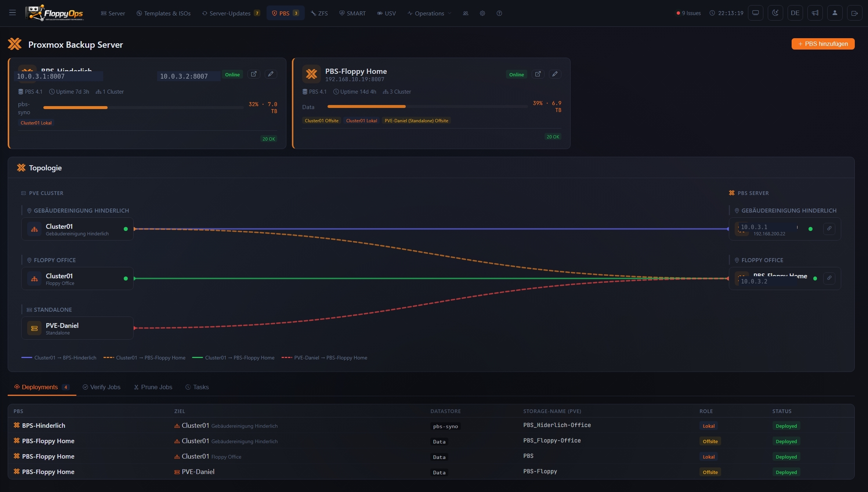The image size is (868, 492).
Task: Open the Prune Jobs tab
Action: [153, 387]
